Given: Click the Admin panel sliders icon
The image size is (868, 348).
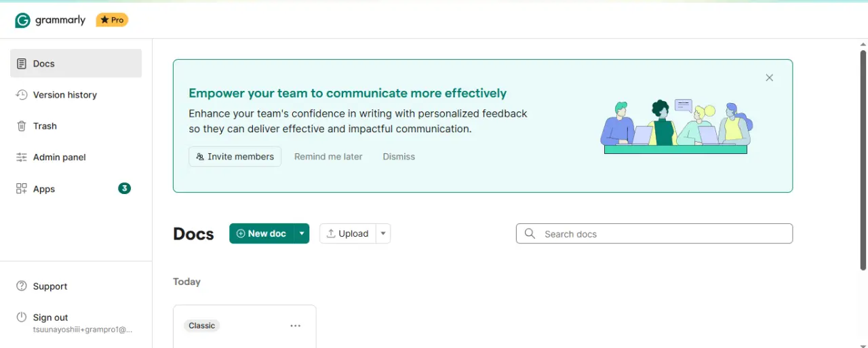Looking at the screenshot, I should tap(22, 157).
